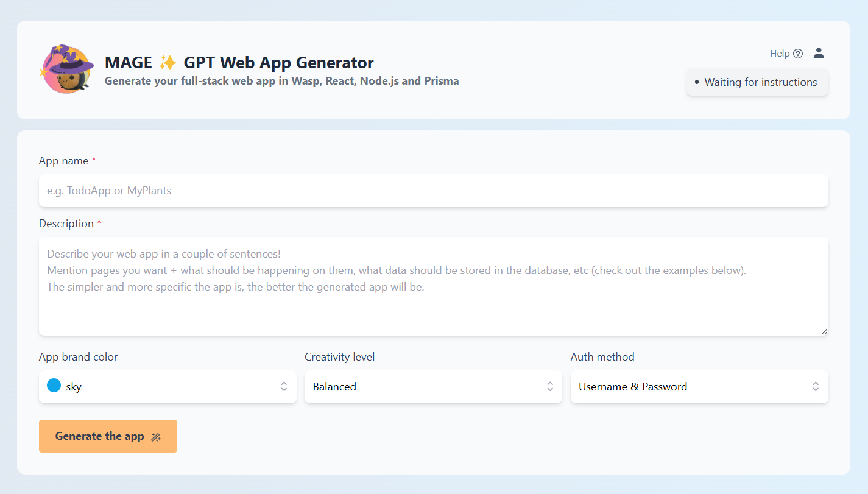Screen dimensions: 868x494
Task: Click the App name input field
Action: (x=433, y=191)
